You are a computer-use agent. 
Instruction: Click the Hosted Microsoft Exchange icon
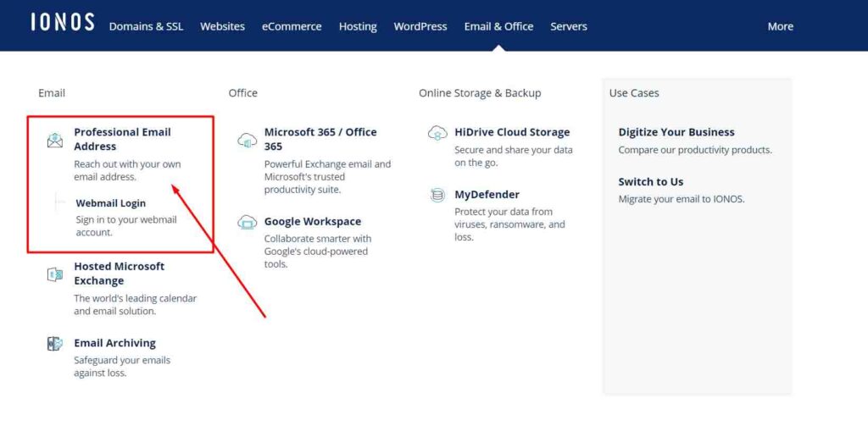55,274
